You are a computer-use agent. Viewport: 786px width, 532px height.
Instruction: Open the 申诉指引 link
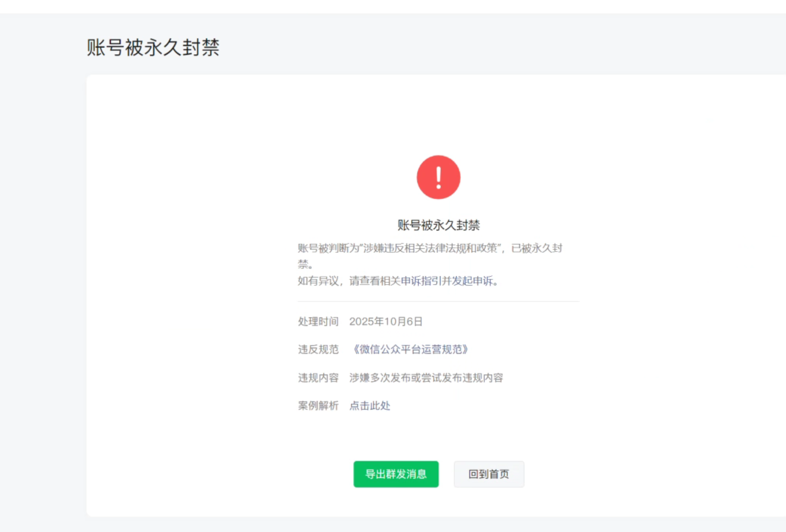[x=421, y=281]
